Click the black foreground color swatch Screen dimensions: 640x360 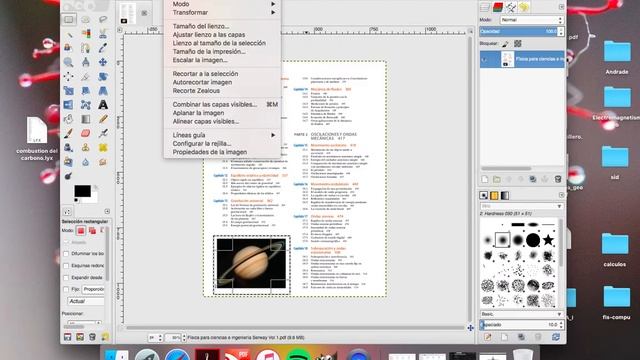click(82, 191)
